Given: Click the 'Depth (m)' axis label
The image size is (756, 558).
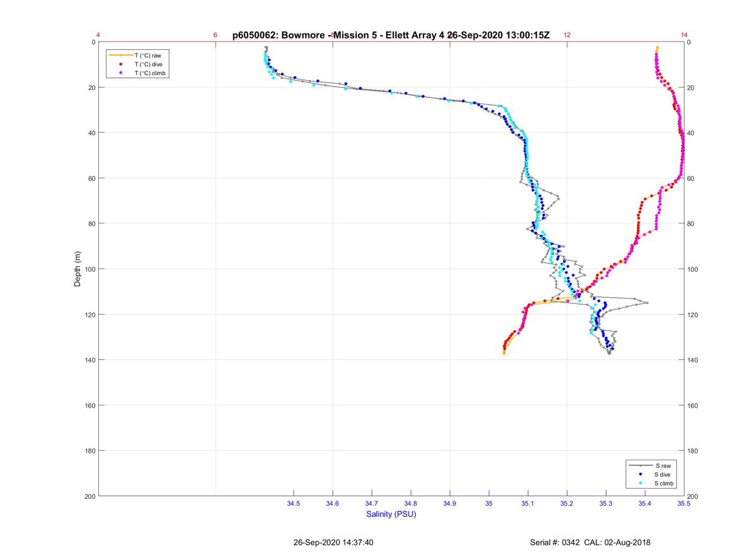Looking at the screenshot, I should pos(78,269).
